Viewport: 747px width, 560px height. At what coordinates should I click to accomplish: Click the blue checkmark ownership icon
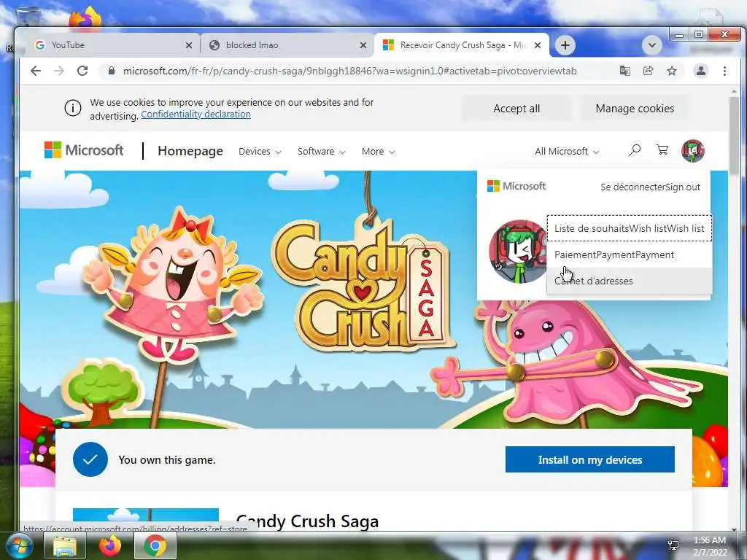(90, 459)
